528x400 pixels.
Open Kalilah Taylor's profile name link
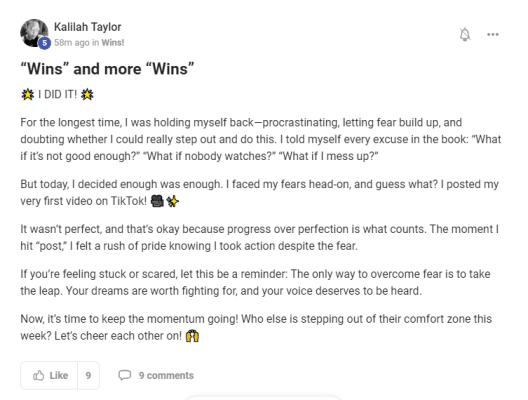88,27
